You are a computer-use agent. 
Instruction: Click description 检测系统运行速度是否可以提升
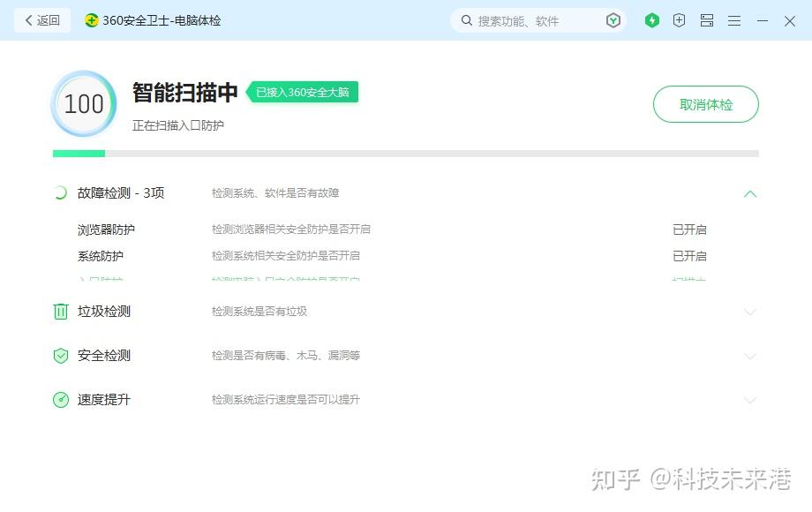click(286, 400)
